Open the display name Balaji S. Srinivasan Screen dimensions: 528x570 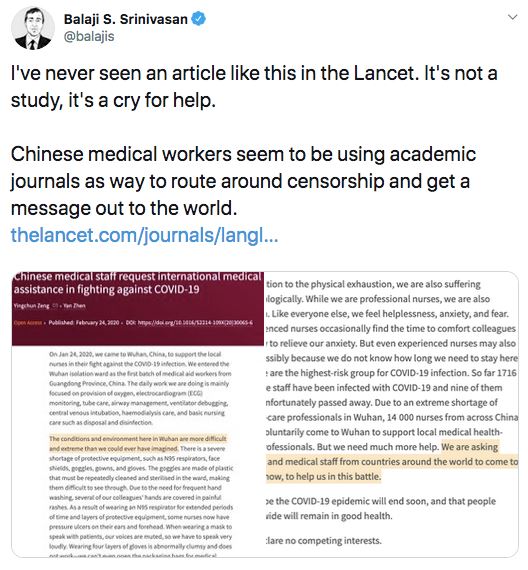pos(125,19)
